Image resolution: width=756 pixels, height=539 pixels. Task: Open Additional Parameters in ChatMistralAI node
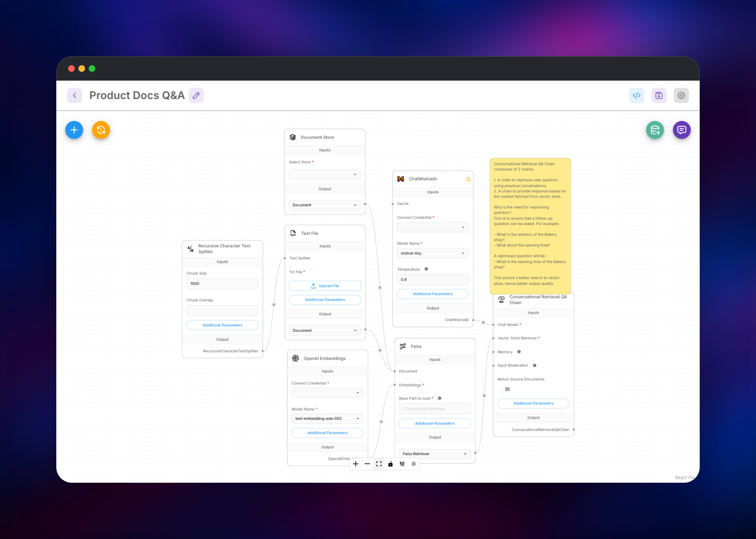[433, 294]
